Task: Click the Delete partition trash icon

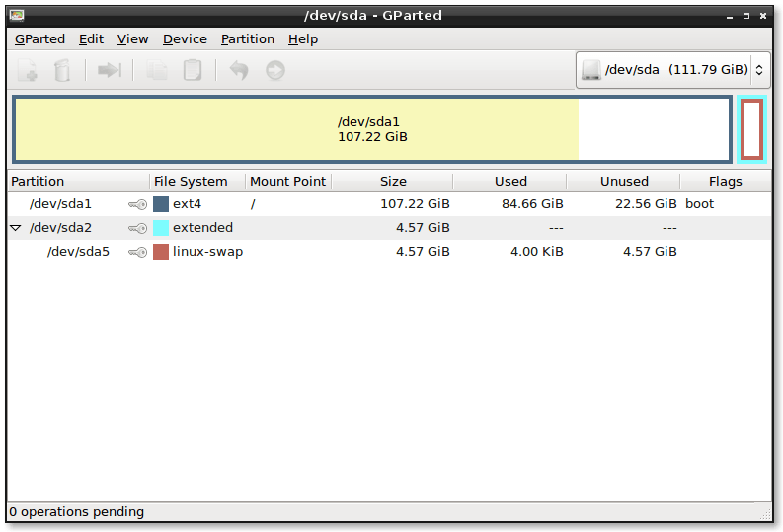Action: (62, 70)
